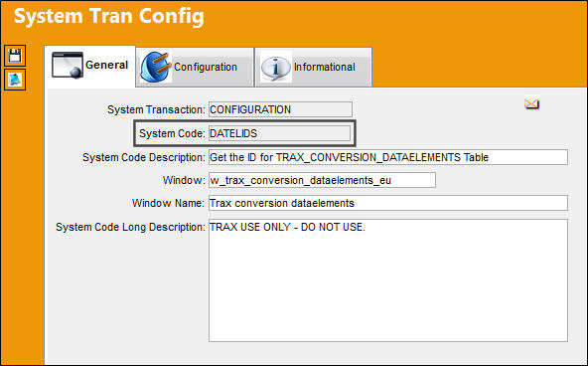Viewport: 588px width, 366px height.
Task: Open the Configuration tab
Action: pos(195,68)
